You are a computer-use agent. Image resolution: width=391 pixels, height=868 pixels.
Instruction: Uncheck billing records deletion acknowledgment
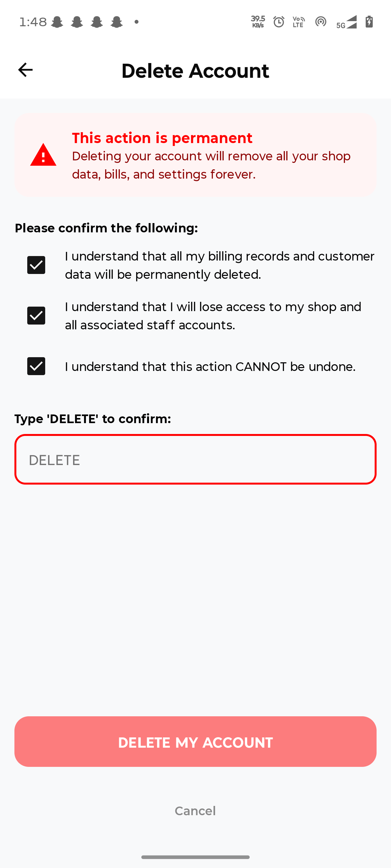[36, 265]
